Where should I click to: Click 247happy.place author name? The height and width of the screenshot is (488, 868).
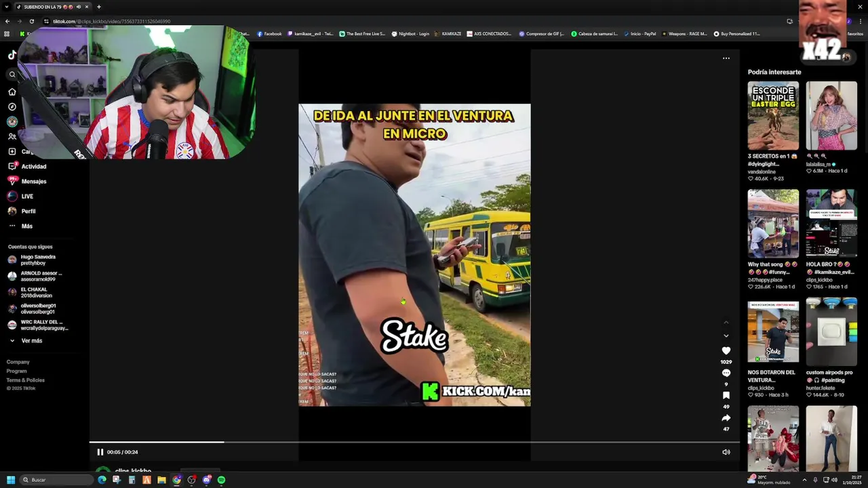pos(765,279)
